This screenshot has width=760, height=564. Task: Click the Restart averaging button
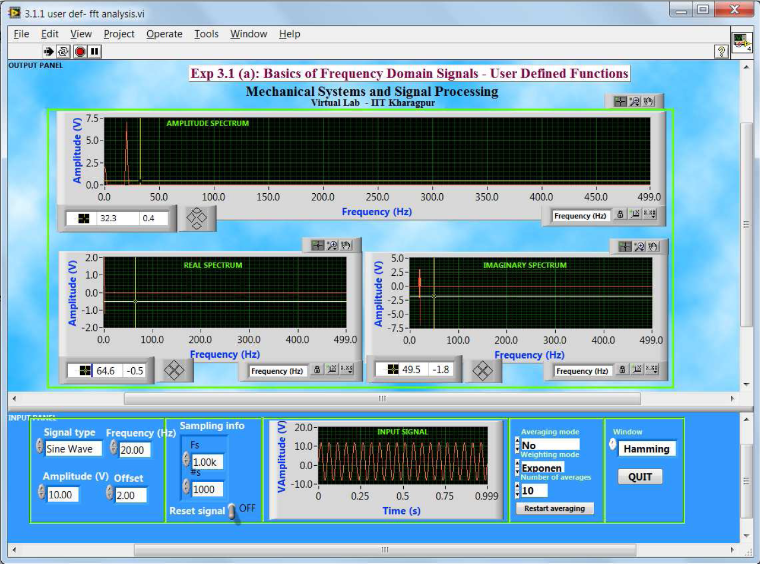click(554, 508)
